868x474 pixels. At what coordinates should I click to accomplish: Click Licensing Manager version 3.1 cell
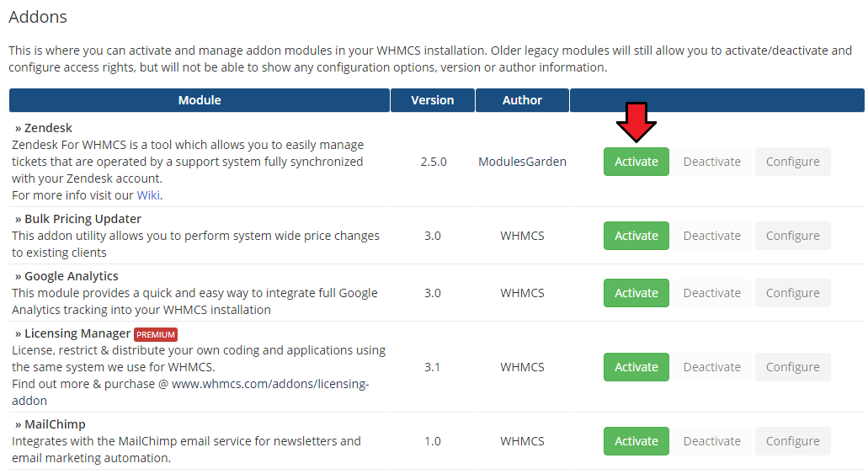coord(433,367)
